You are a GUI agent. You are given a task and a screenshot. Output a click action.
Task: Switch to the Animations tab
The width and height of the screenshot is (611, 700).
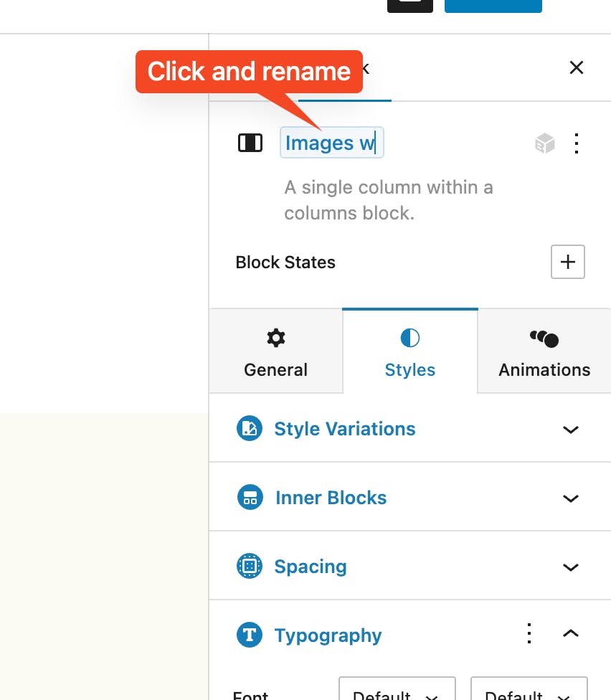pos(544,352)
